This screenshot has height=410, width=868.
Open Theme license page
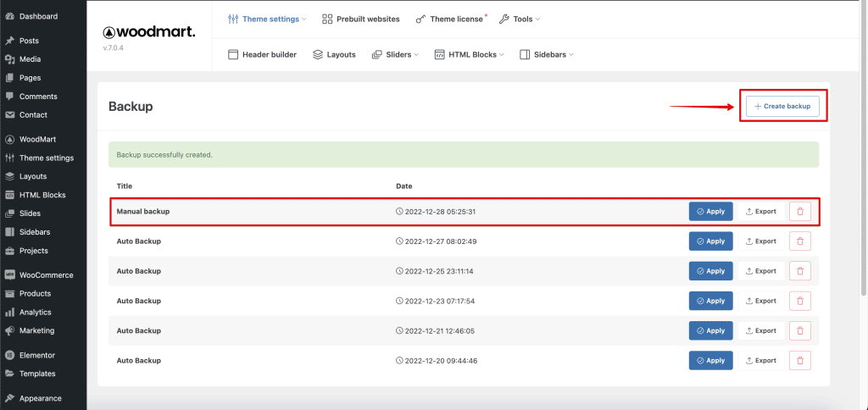[x=449, y=19]
